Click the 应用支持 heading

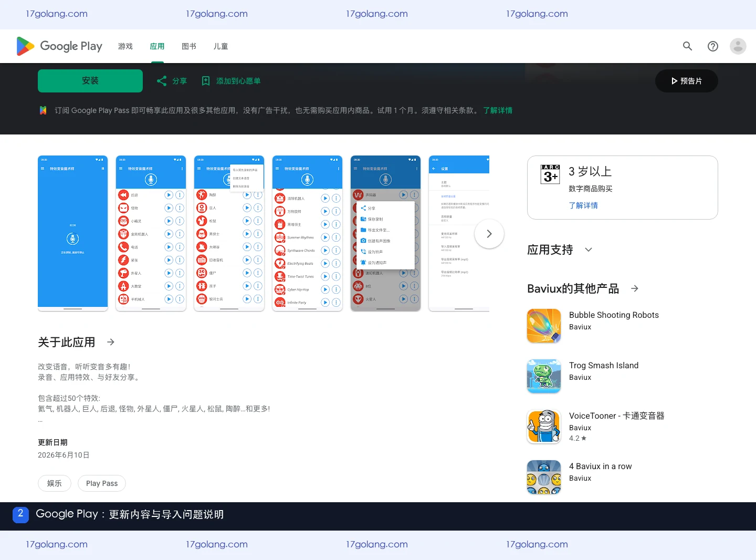point(550,250)
